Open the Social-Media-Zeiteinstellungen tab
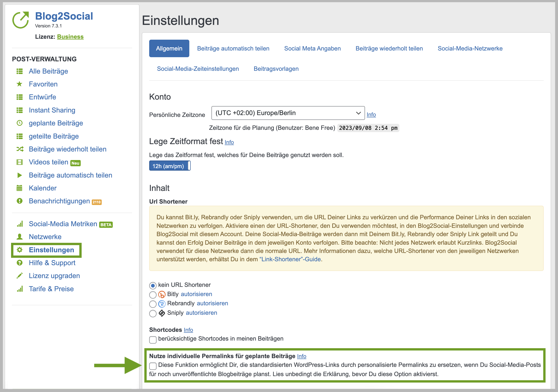This screenshot has height=392, width=558. click(198, 69)
